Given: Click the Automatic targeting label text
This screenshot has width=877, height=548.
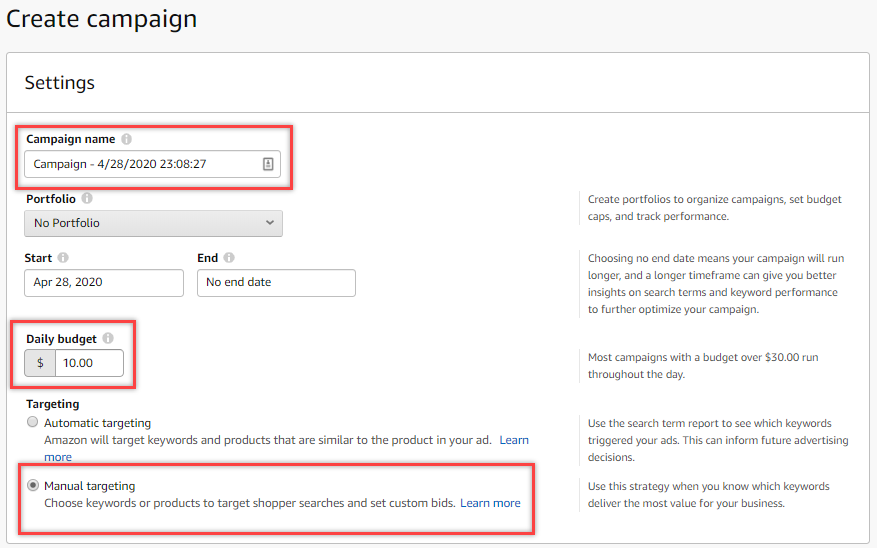Looking at the screenshot, I should pyautogui.click(x=98, y=423).
